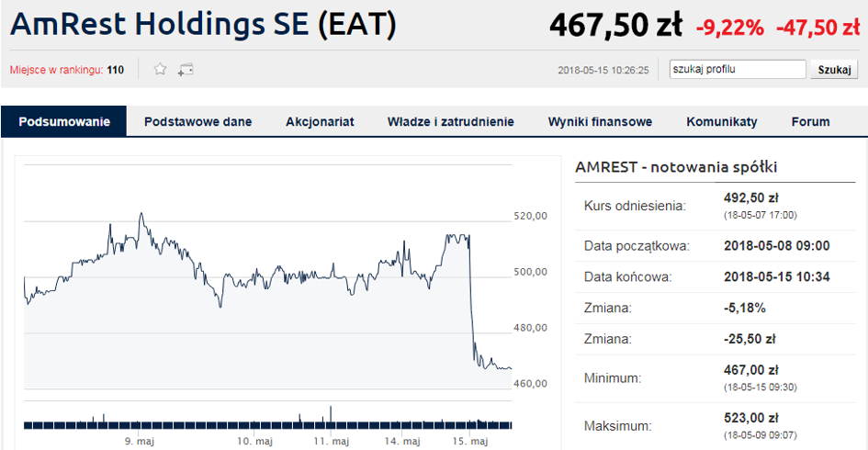Click the ranking number 110
The image size is (868, 450).
tap(116, 70)
